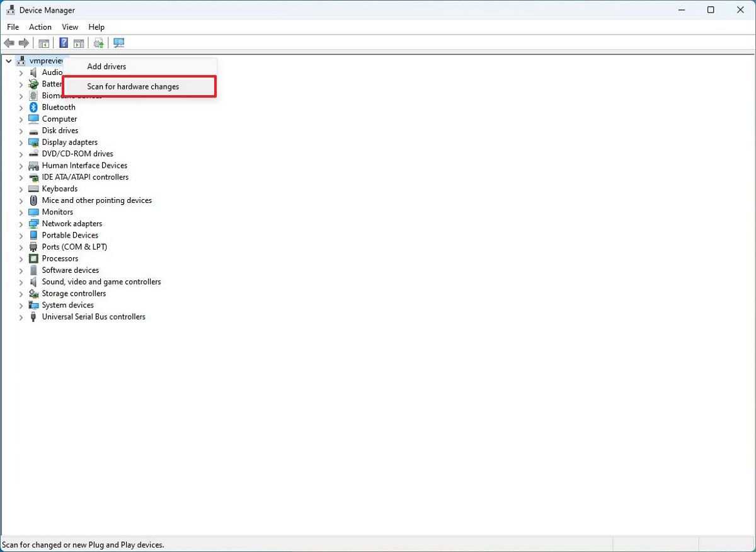756x552 pixels.
Task: Select the Bluetooth device category
Action: tap(59, 107)
